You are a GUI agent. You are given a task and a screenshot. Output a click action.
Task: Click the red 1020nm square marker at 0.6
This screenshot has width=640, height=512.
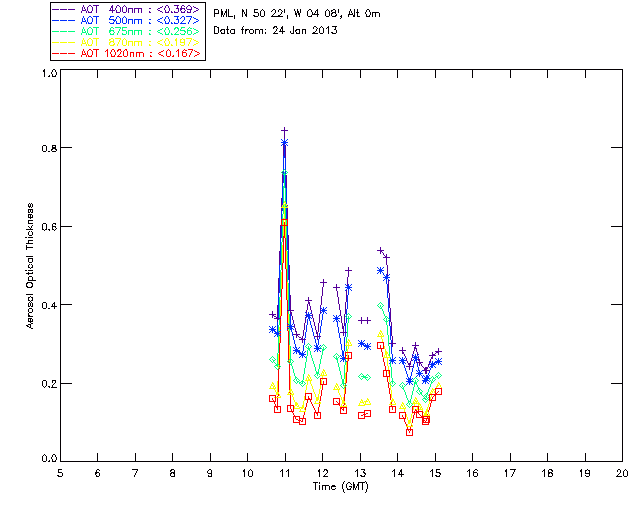(x=284, y=223)
